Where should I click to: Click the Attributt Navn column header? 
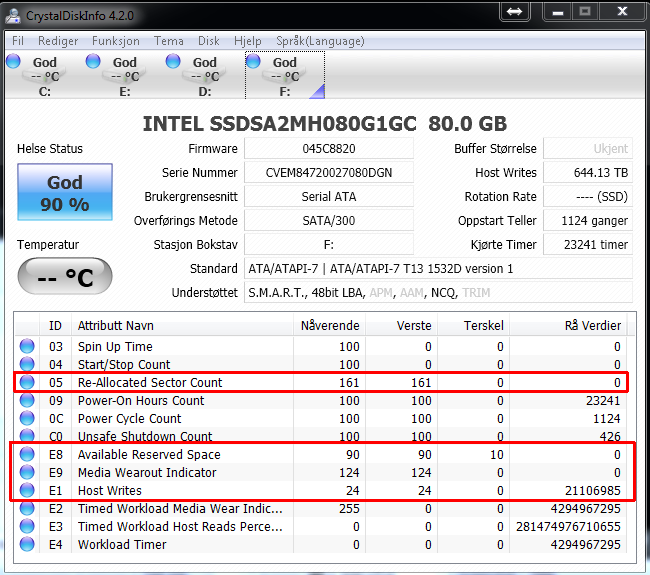[182, 325]
